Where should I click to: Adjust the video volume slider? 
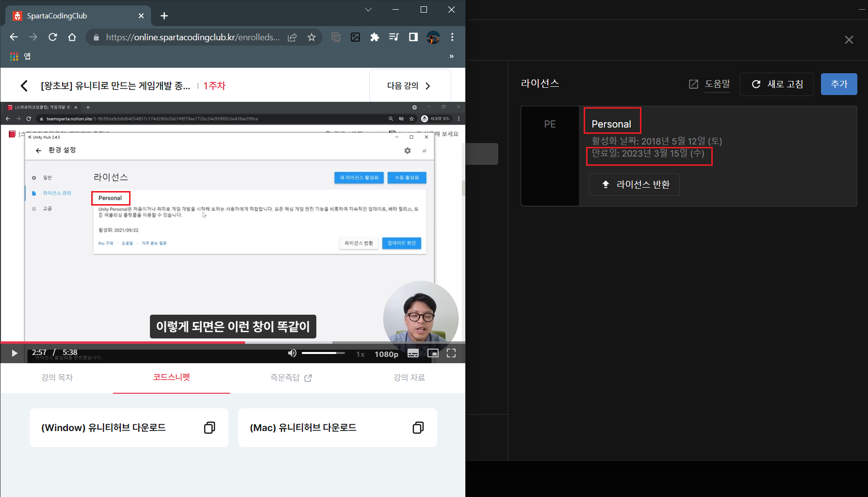click(323, 353)
